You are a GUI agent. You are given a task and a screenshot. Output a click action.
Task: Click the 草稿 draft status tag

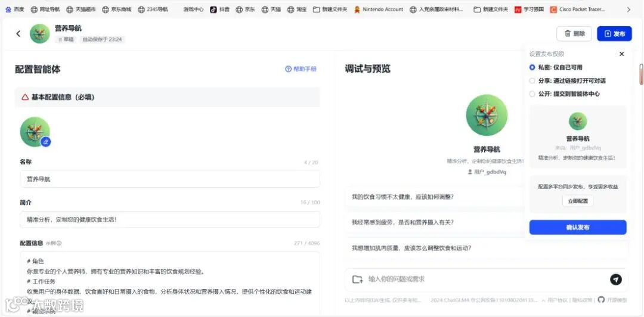(66, 39)
